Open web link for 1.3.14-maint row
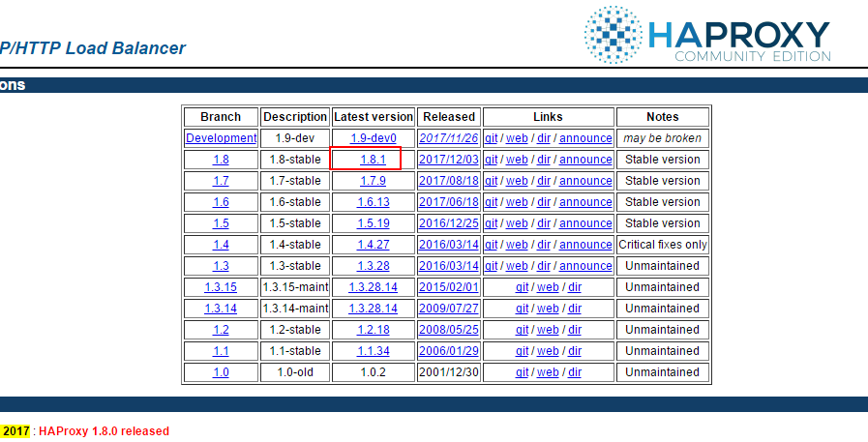This screenshot has height=442, width=868. (x=548, y=309)
